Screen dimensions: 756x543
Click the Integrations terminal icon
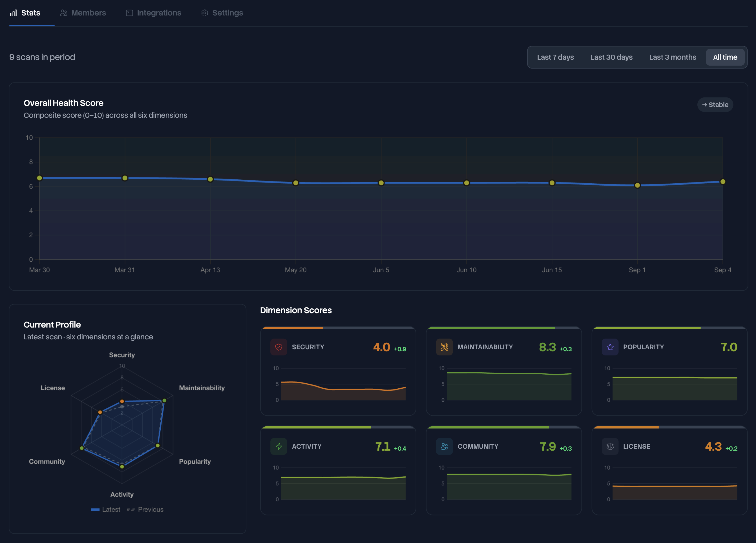pyautogui.click(x=129, y=13)
